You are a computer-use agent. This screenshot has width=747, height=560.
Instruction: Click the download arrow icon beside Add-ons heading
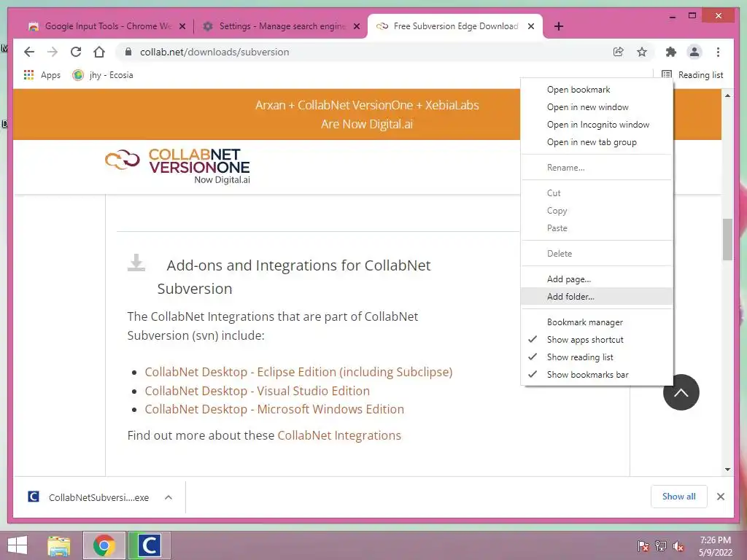[136, 262]
